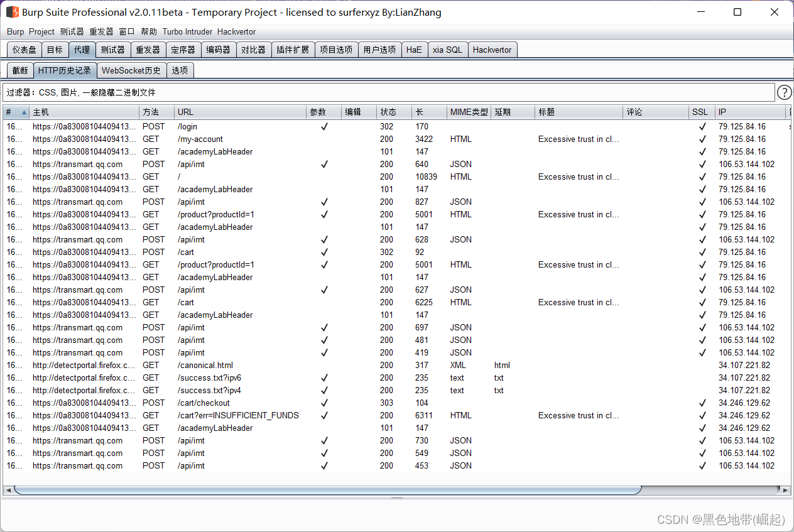This screenshot has height=532, width=794.
Task: Select the HTTP历史记录 sub-tab
Action: (x=65, y=70)
